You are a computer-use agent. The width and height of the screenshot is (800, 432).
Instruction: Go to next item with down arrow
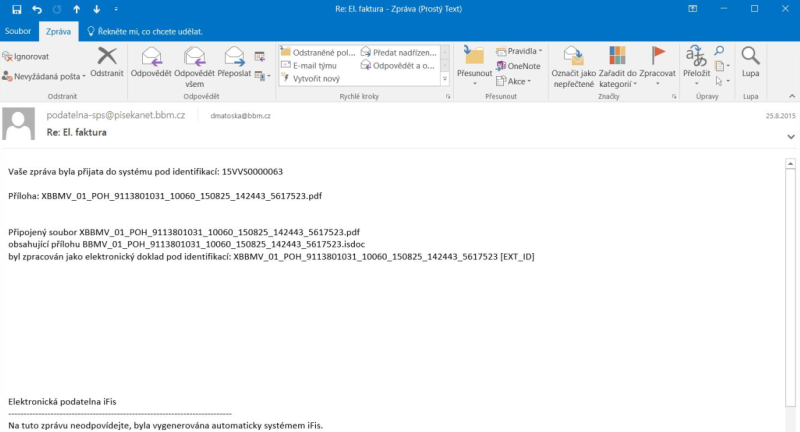pyautogui.click(x=96, y=9)
